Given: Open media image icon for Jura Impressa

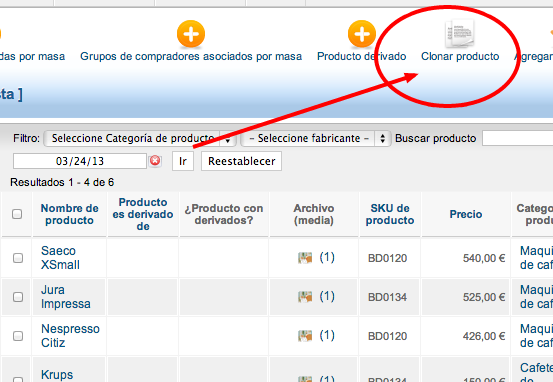Looking at the screenshot, I should click(305, 297).
